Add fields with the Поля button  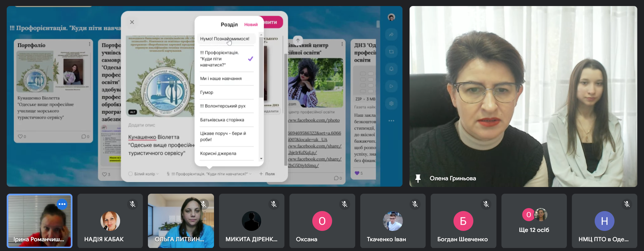(267, 174)
